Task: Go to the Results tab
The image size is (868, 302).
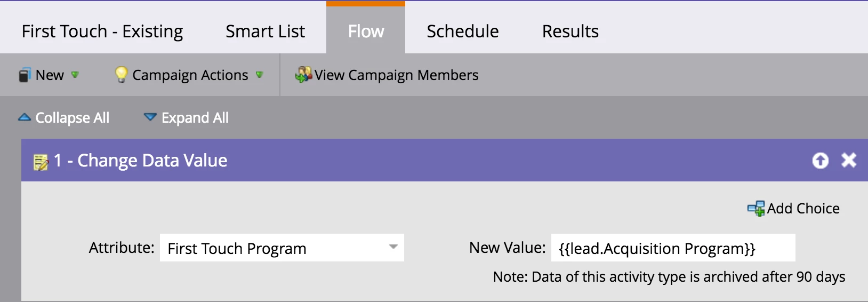Action: point(570,31)
